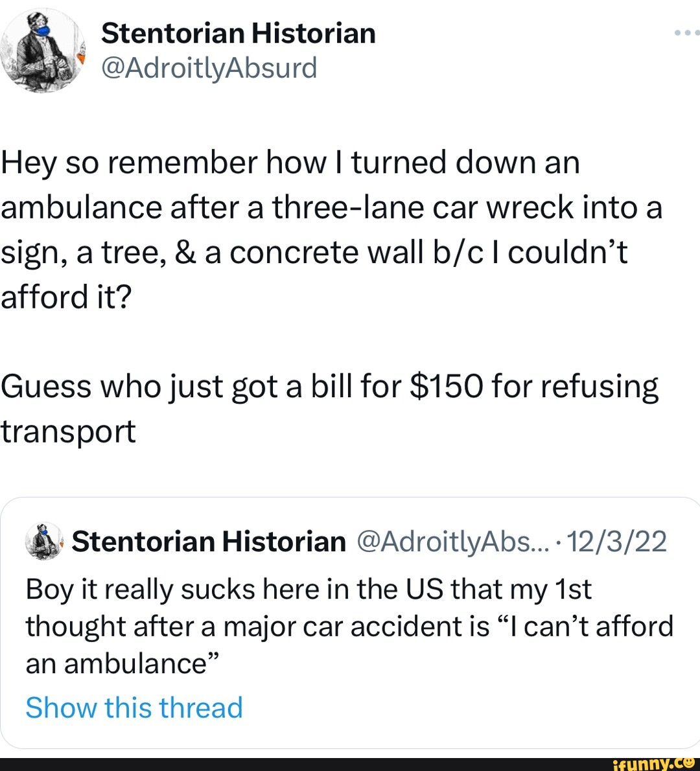Click the "I can't afford an ambulance" quote text
The width and height of the screenshot is (700, 771).
tap(583, 627)
